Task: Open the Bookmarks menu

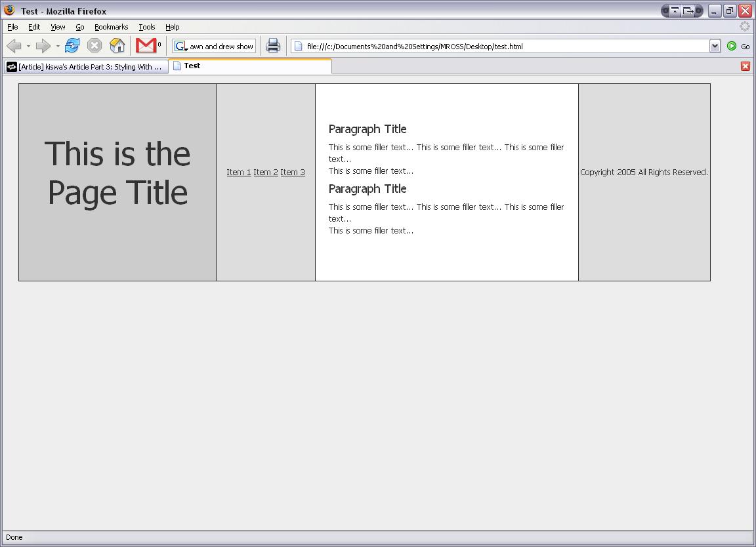Action: point(111,27)
